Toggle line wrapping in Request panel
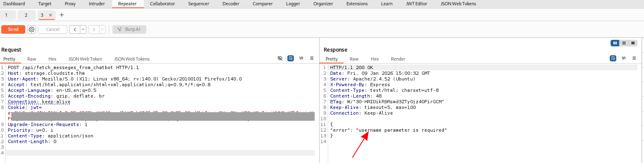The height and width of the screenshot is (163, 644). coord(291,59)
